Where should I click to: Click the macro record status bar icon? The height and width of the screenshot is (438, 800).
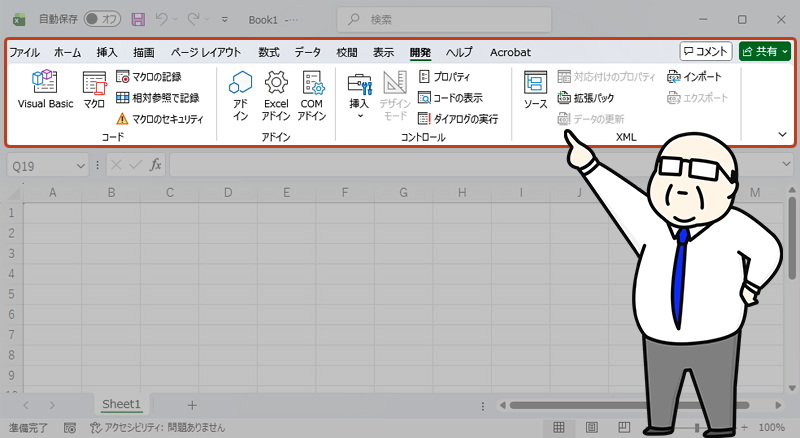(x=70, y=427)
